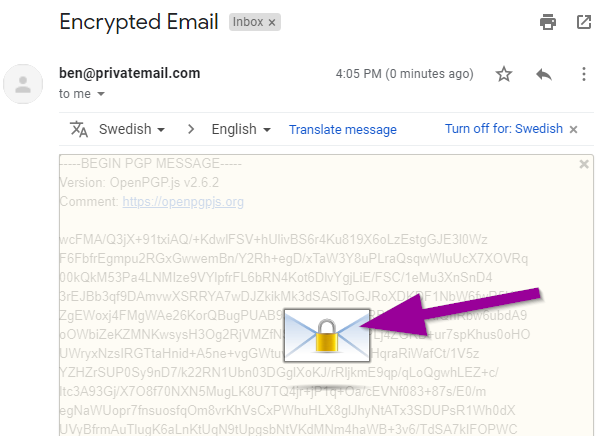Star the email from ben@privatemail.com
611x436 pixels.
pos(504,74)
